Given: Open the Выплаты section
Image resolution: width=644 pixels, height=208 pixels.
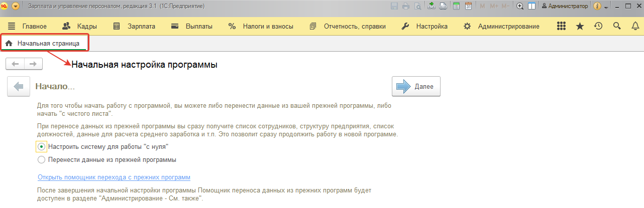Looking at the screenshot, I should click(199, 26).
